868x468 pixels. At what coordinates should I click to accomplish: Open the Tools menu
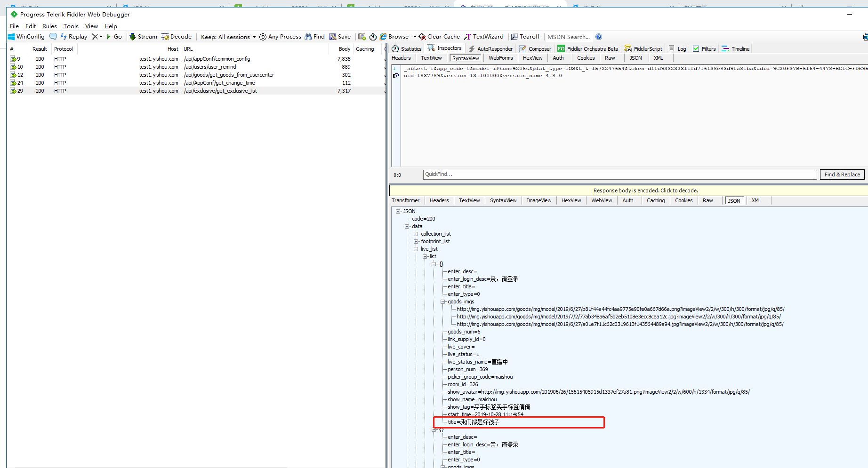click(x=71, y=26)
